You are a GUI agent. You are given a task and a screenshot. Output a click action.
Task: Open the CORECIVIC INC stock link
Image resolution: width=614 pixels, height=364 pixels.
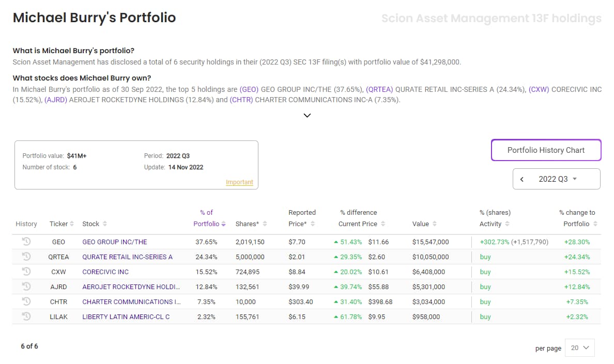click(105, 272)
